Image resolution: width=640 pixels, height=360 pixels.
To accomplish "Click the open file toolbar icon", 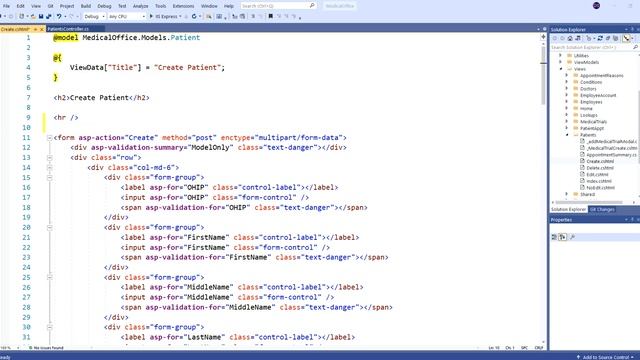I will coord(33,16).
